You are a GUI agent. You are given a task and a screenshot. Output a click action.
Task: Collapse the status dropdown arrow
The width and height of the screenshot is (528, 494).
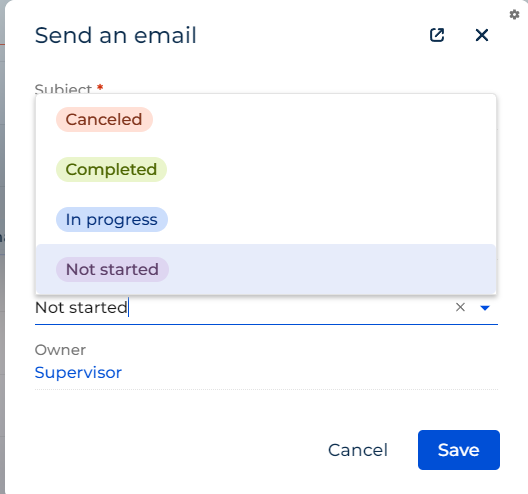tap(485, 307)
